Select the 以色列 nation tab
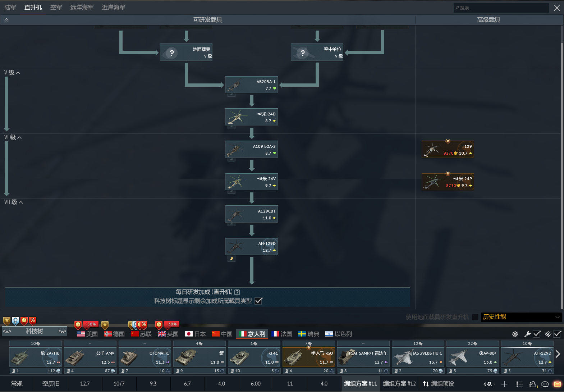The image size is (564, 392). pyautogui.click(x=339, y=334)
